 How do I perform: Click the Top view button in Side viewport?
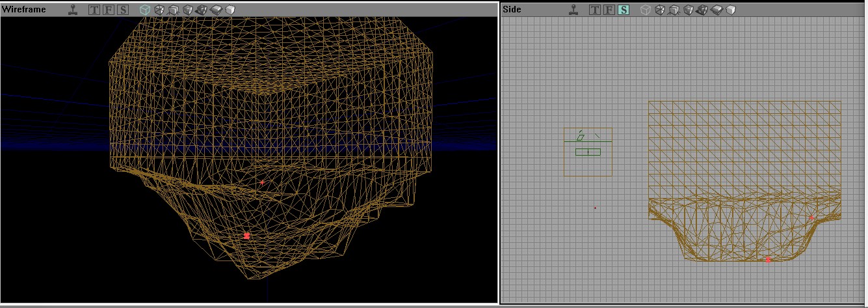pos(595,10)
